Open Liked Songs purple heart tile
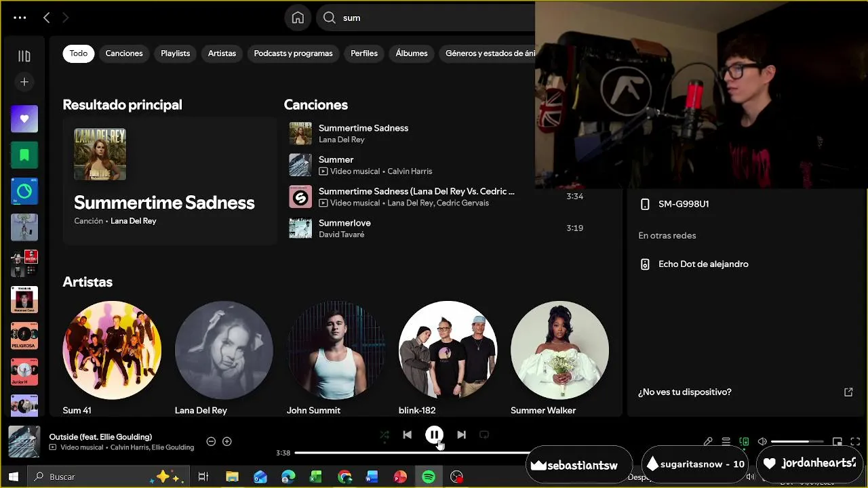Screen dimensions: 868x488 click(24, 119)
